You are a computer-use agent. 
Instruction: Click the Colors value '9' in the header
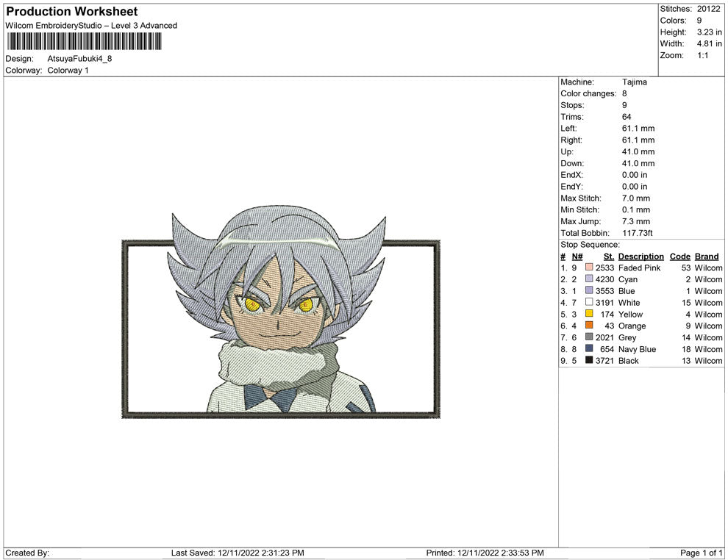699,21
